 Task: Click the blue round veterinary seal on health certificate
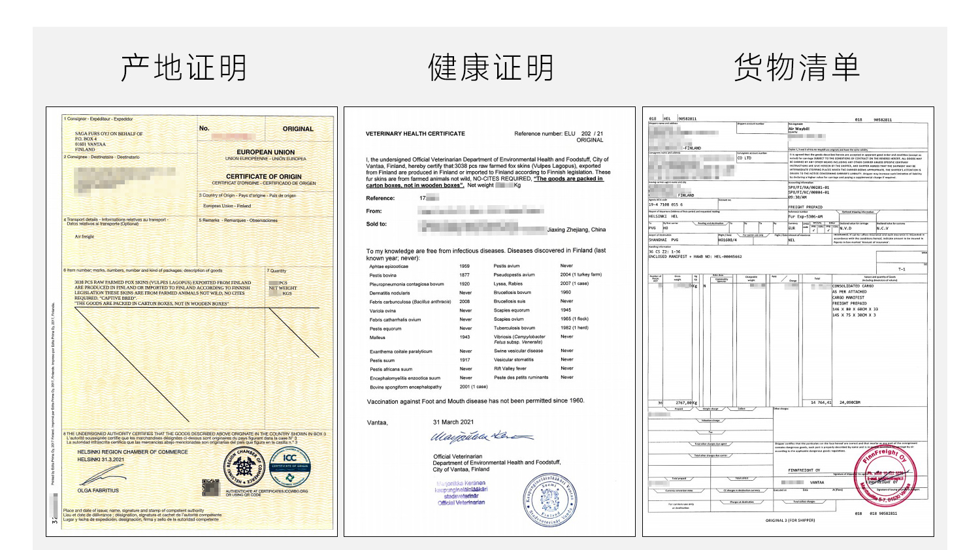click(550, 500)
